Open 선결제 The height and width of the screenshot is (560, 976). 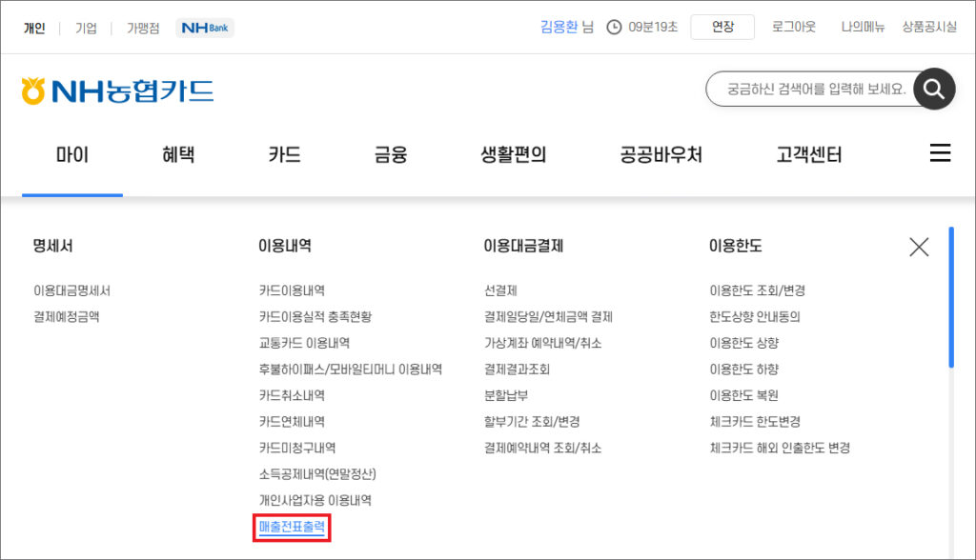click(x=500, y=290)
